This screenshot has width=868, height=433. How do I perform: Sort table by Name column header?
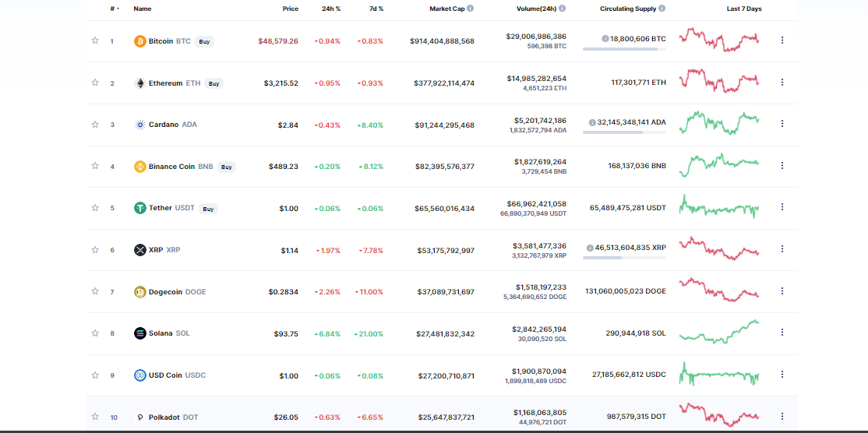pyautogui.click(x=143, y=9)
